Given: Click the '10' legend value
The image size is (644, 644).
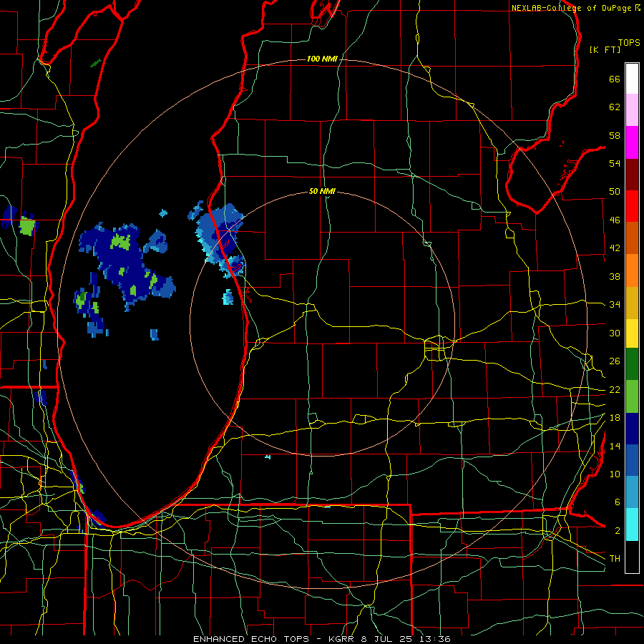Looking at the screenshot, I should pos(615,474).
